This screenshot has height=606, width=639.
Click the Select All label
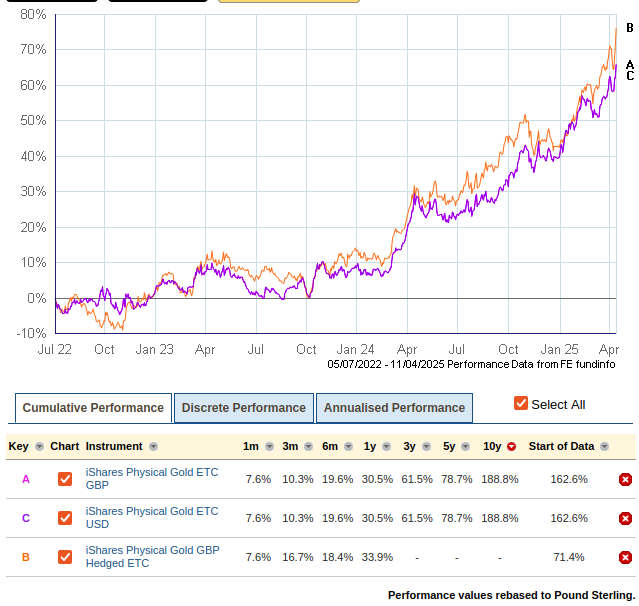[x=558, y=405]
